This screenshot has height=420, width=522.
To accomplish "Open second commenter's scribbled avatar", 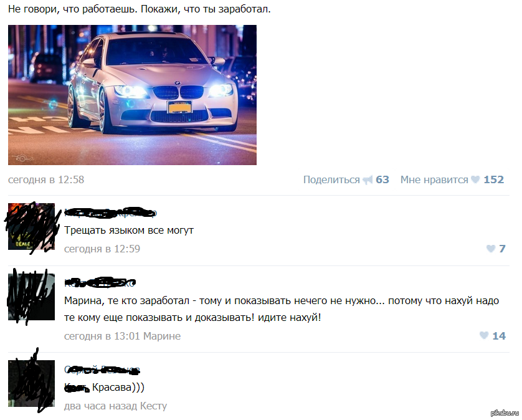I will 31,297.
